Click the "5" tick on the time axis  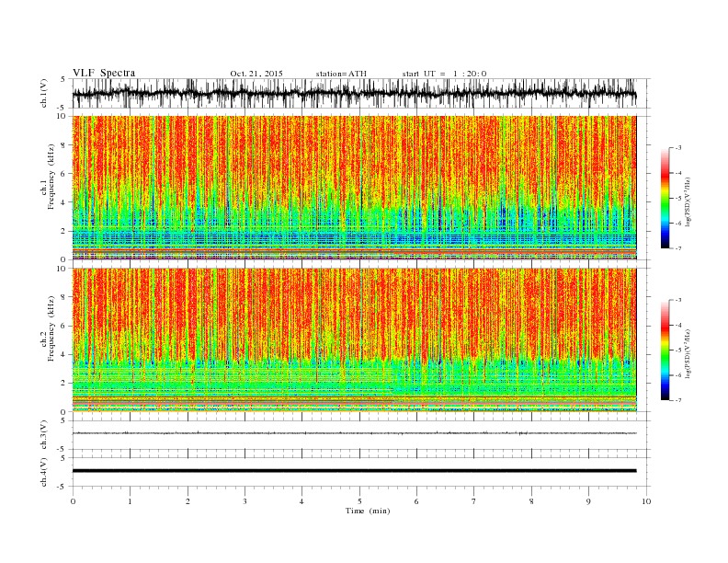point(359,501)
